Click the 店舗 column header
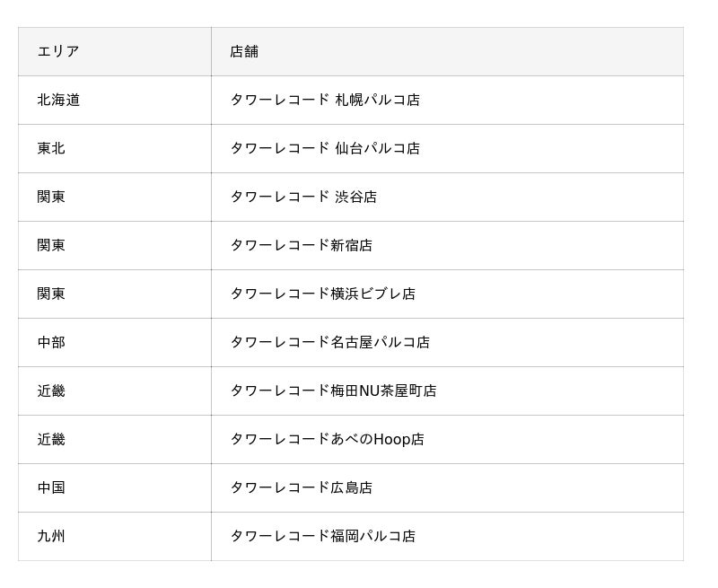This screenshot has height=588, width=718. [x=244, y=51]
